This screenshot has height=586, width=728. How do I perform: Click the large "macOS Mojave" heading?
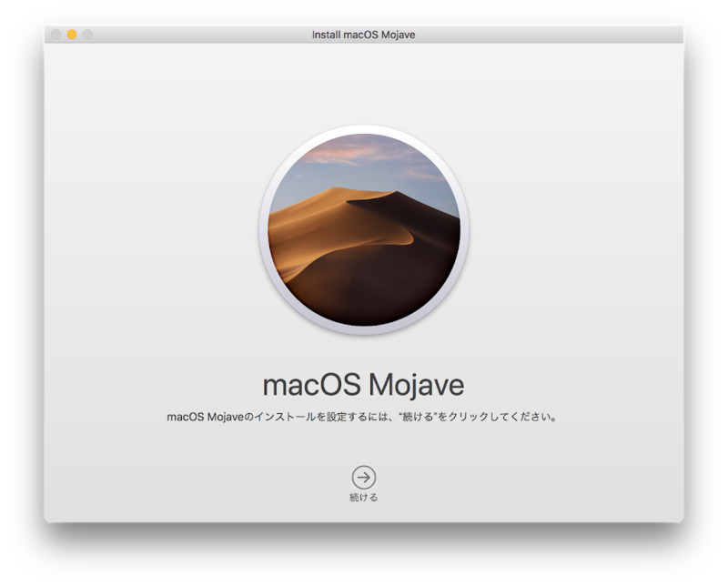(x=364, y=384)
